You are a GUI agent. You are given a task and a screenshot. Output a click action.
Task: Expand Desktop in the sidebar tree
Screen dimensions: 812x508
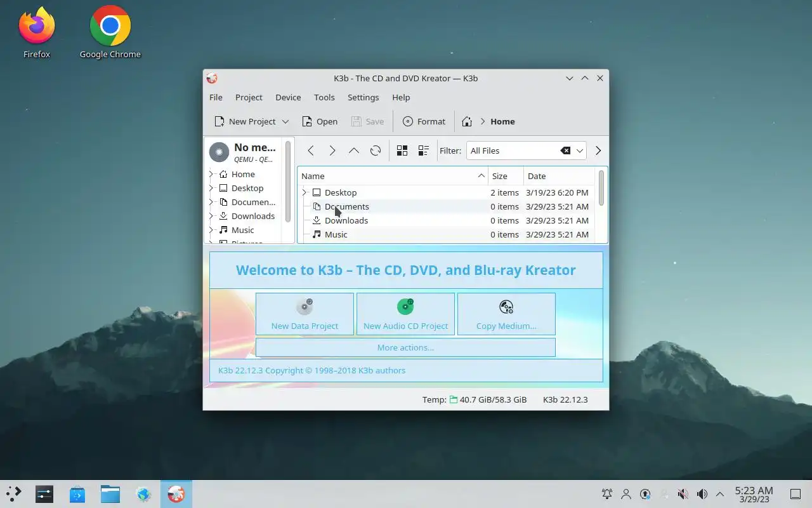coord(211,188)
